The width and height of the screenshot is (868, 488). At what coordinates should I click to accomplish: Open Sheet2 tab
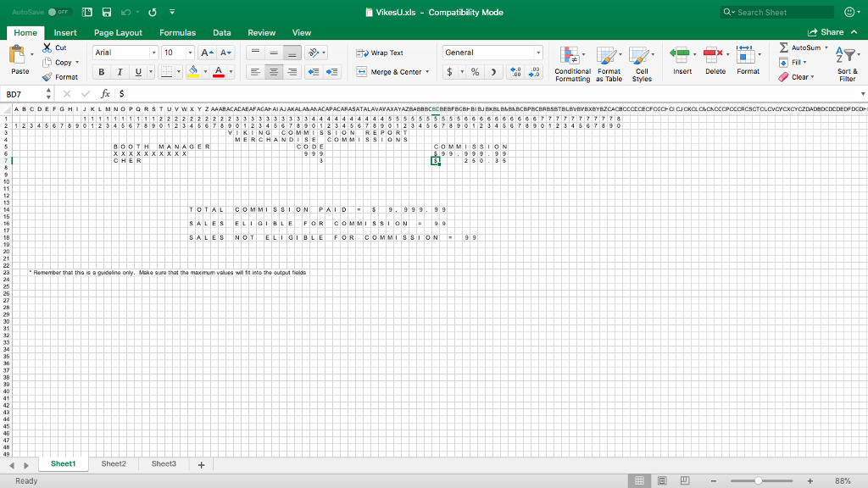[114, 463]
